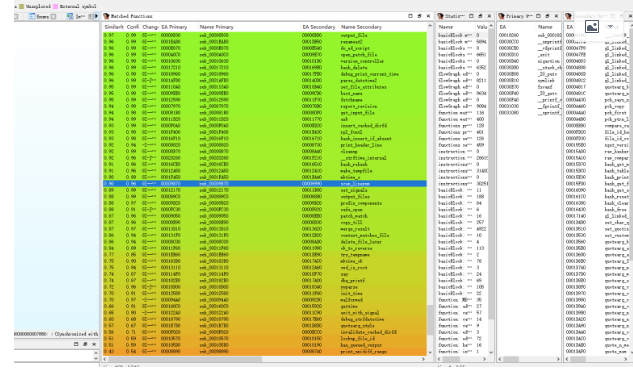Close the Enums tab

click(x=53, y=17)
